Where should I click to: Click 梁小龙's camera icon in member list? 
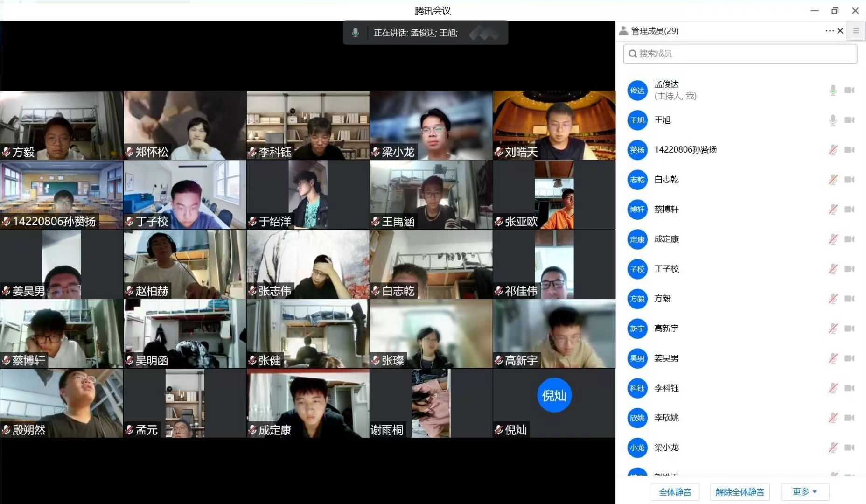click(x=849, y=448)
